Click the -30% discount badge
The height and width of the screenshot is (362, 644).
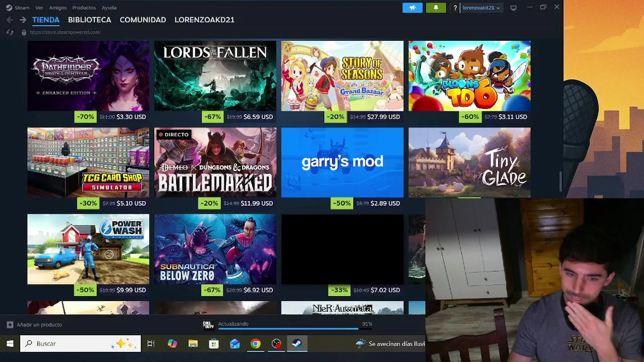[88, 203]
